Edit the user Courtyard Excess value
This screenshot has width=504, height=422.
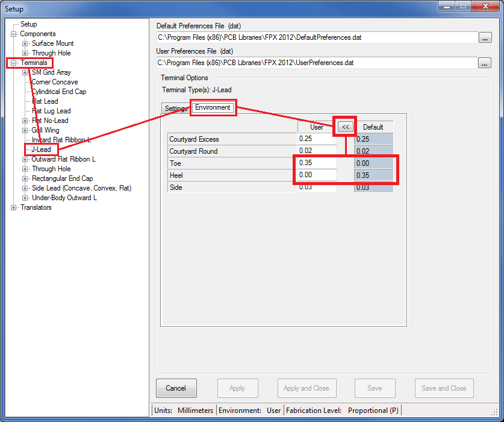(317, 139)
